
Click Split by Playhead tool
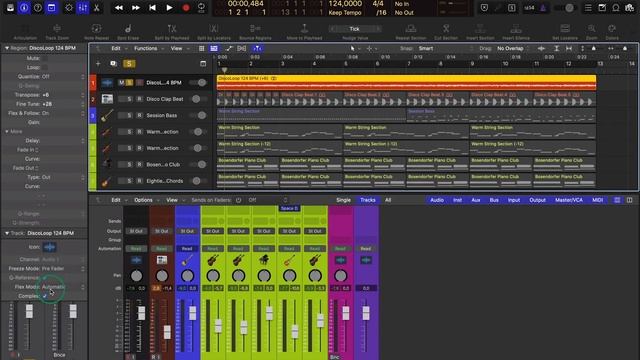(x=172, y=31)
